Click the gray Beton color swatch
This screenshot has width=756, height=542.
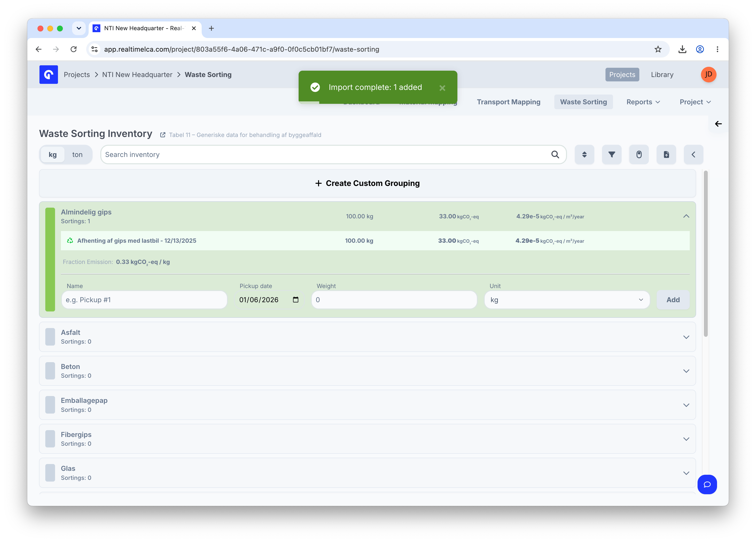point(50,371)
